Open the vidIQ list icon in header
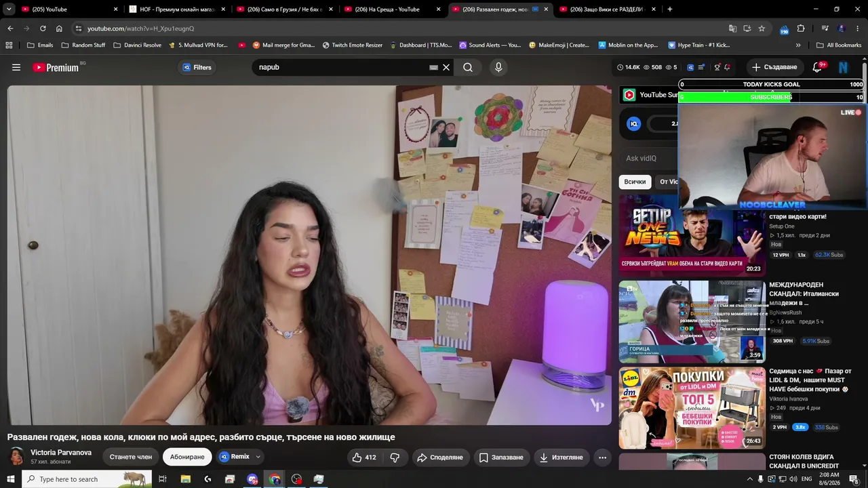 [x=701, y=67]
